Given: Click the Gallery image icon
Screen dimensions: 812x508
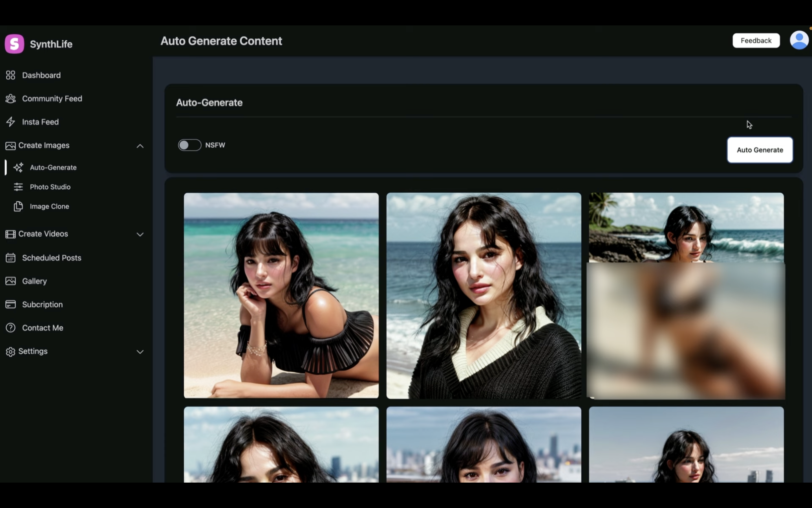Looking at the screenshot, I should pyautogui.click(x=10, y=281).
